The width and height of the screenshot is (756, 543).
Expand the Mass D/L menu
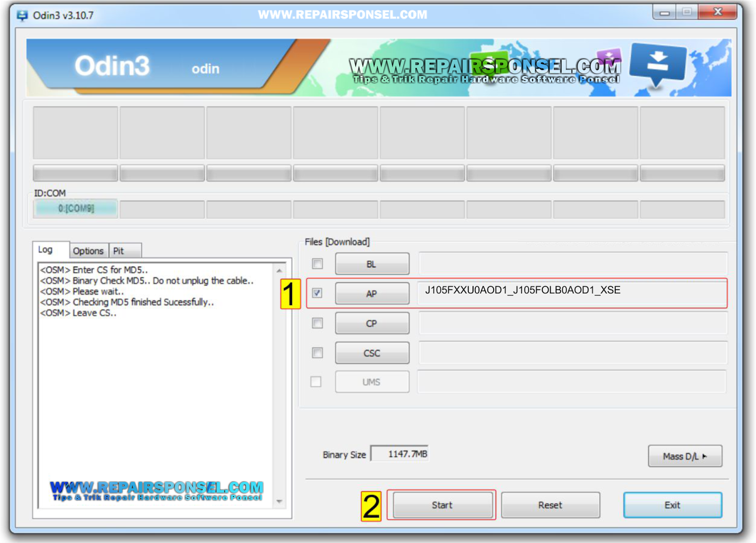[685, 456]
